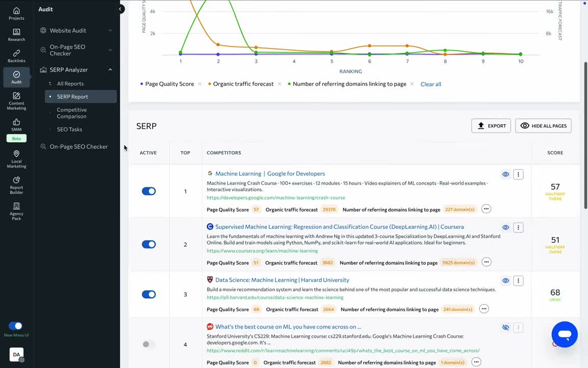Open Coursera machine-learning URL link
588x368 pixels.
click(262, 250)
